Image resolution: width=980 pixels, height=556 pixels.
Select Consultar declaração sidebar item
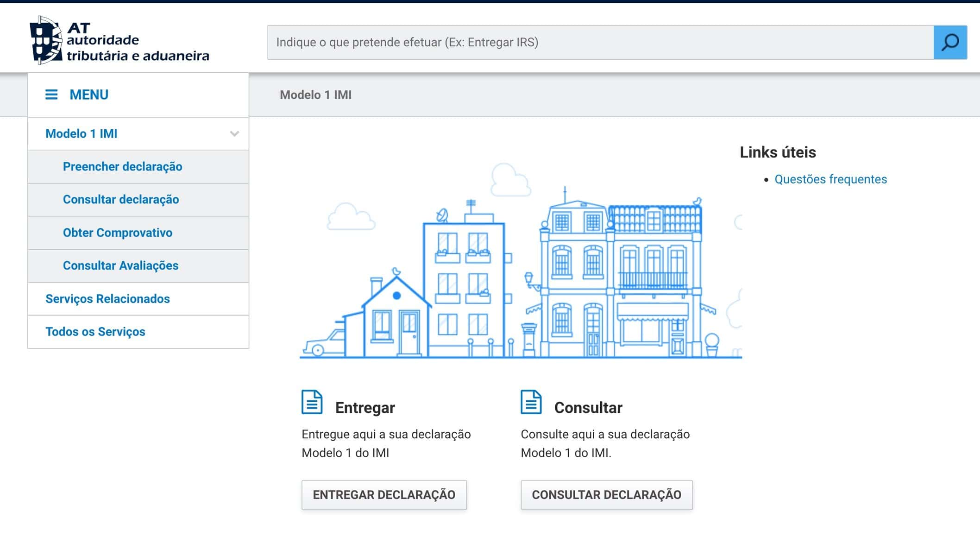tap(121, 200)
